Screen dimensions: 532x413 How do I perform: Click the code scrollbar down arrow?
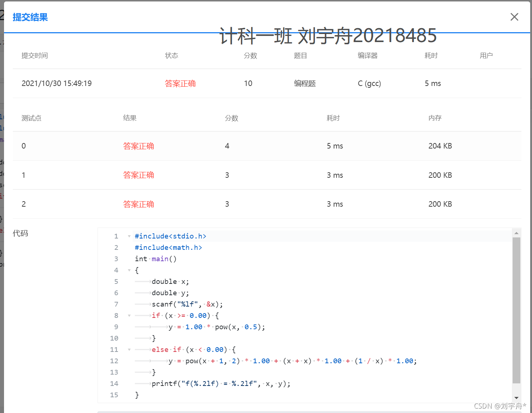tap(516, 398)
